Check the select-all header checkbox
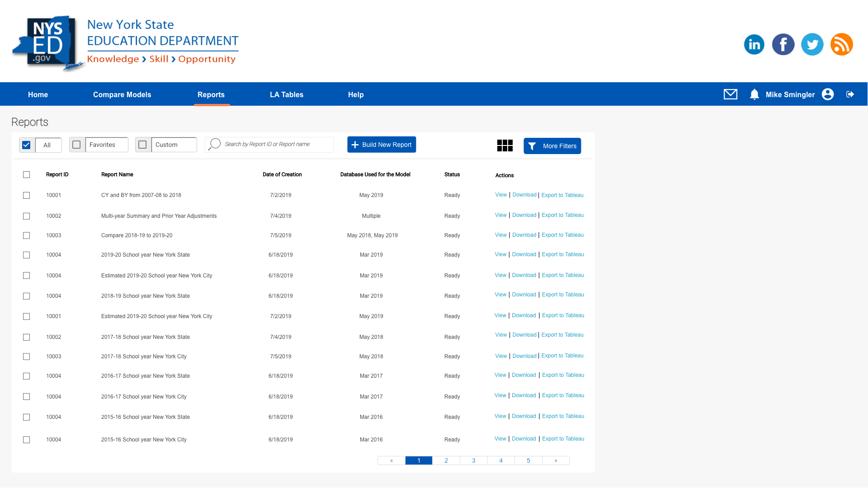The image size is (868, 488). click(x=26, y=174)
